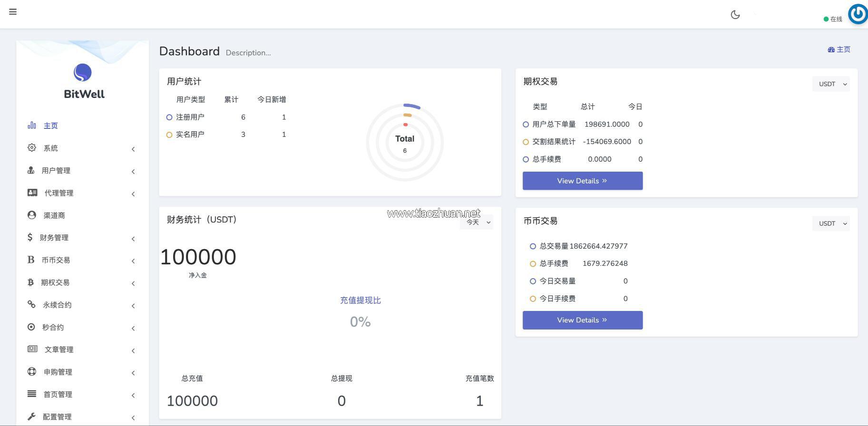Expand the 文章管理 chevron

coord(133,350)
